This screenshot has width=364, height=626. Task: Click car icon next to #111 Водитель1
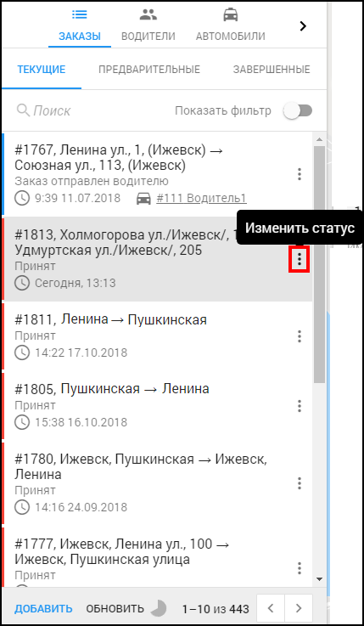tap(143, 198)
